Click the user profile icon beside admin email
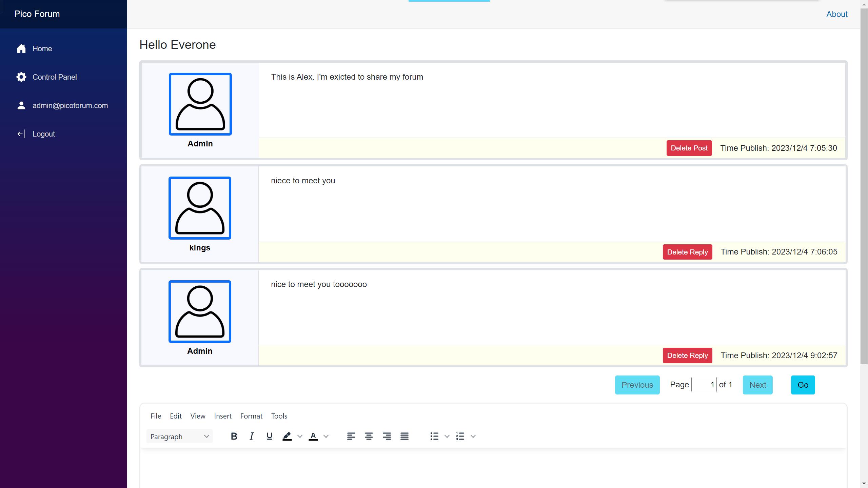This screenshot has height=488, width=868. [x=21, y=105]
